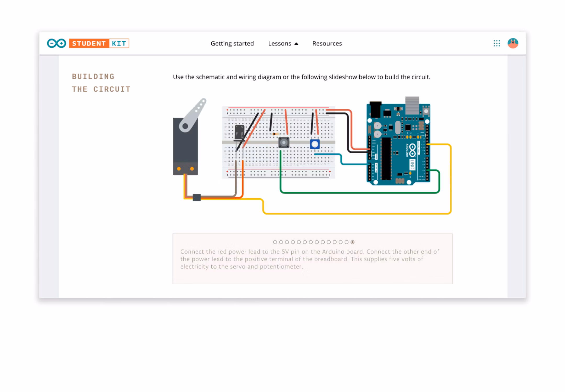Viewport: 565px width, 392px height.
Task: Open the Resources page
Action: [x=327, y=43]
